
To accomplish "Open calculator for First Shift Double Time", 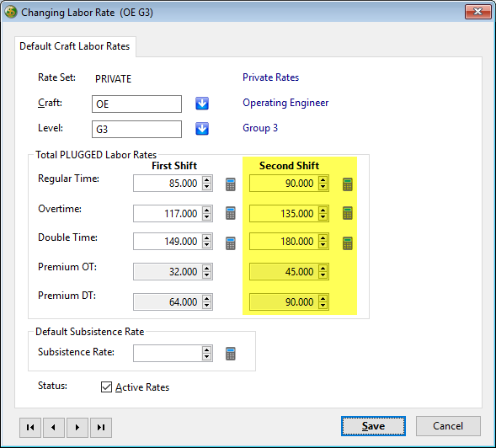I will click(230, 243).
